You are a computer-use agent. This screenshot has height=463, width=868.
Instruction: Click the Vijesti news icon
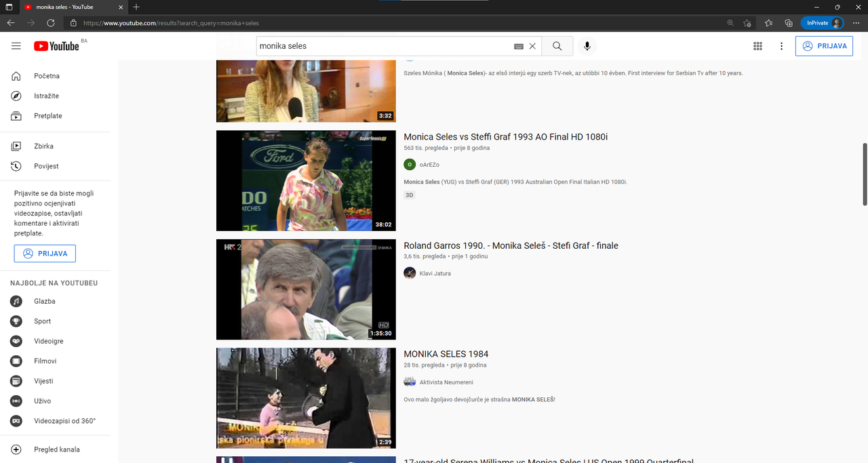tap(16, 381)
